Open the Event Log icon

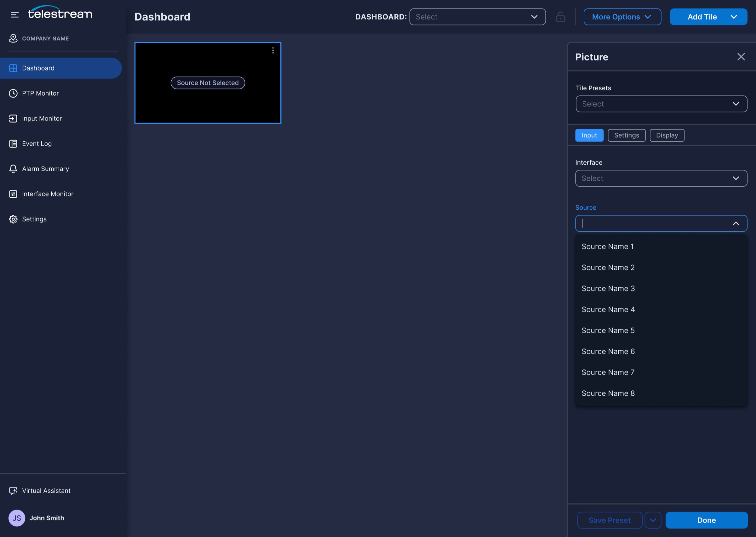click(x=13, y=144)
